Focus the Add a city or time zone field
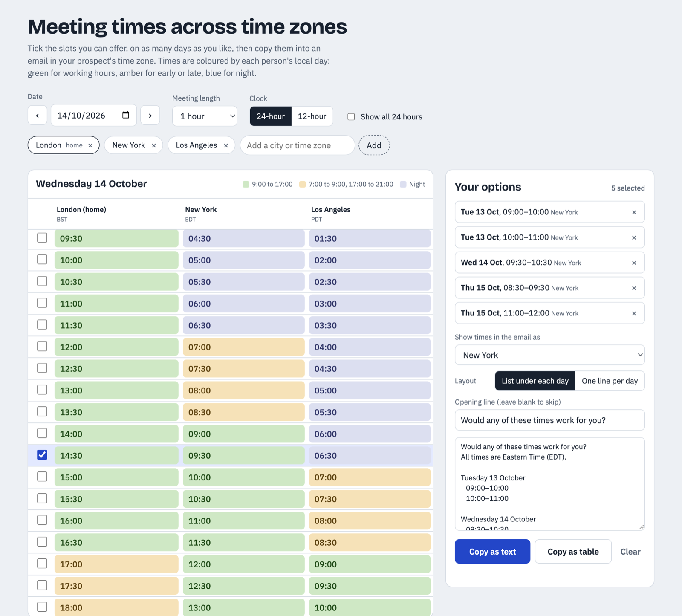Image resolution: width=682 pixels, height=616 pixels. tap(298, 145)
